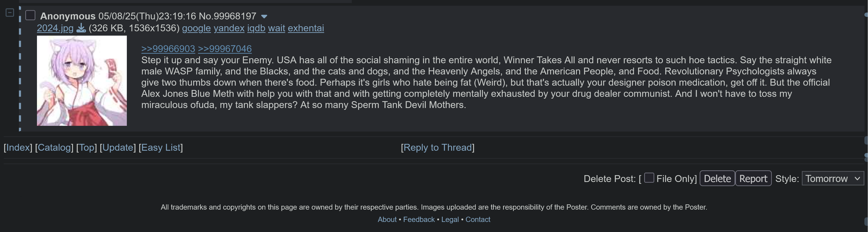Viewport: 868px width, 232px height.
Task: Tick the checkbox next to Anonymous
Action: tap(30, 16)
